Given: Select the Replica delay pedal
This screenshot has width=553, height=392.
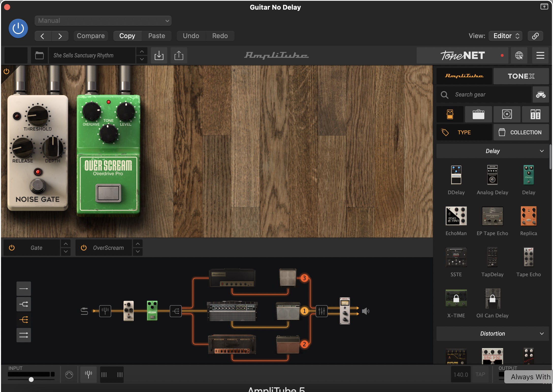Looking at the screenshot, I should [529, 216].
